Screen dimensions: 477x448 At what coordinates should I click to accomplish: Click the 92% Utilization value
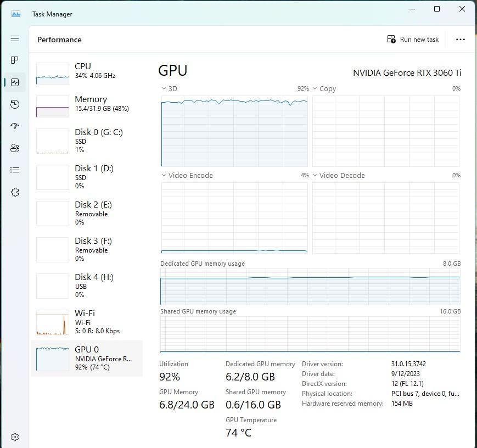[170, 377]
